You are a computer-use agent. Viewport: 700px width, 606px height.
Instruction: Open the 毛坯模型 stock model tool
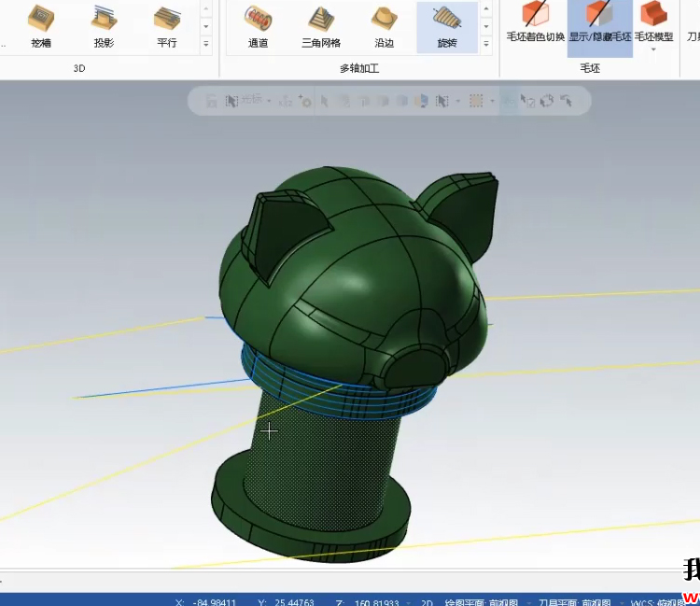pyautogui.click(x=653, y=21)
